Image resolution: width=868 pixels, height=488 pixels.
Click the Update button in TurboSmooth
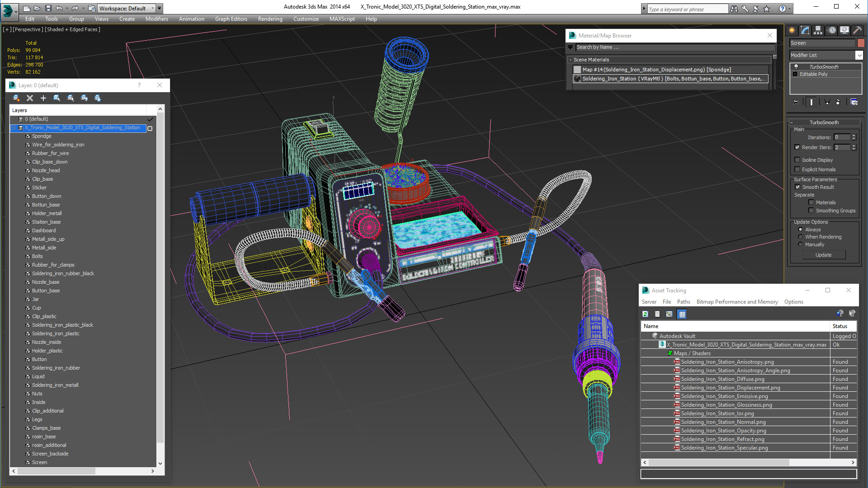click(x=823, y=255)
